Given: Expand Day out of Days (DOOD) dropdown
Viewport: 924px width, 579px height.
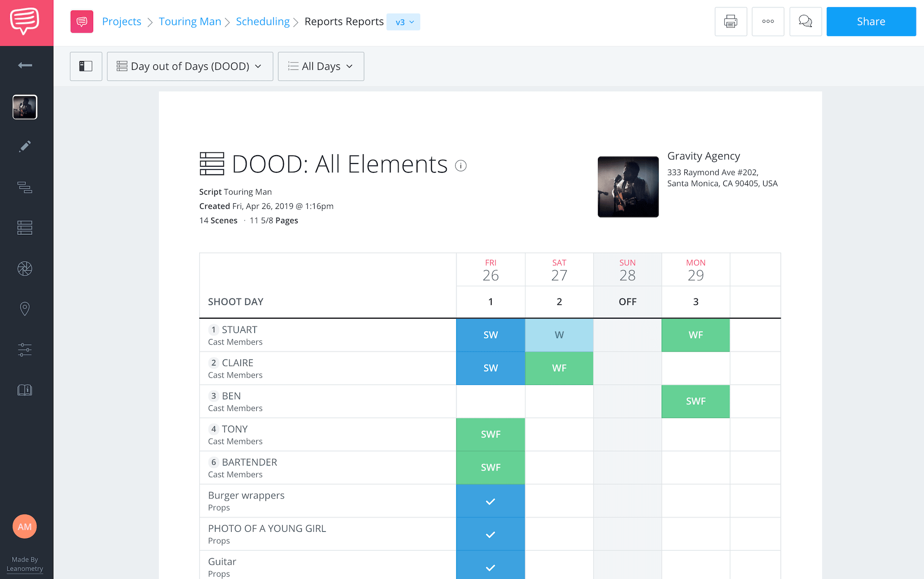Looking at the screenshot, I should coord(190,66).
